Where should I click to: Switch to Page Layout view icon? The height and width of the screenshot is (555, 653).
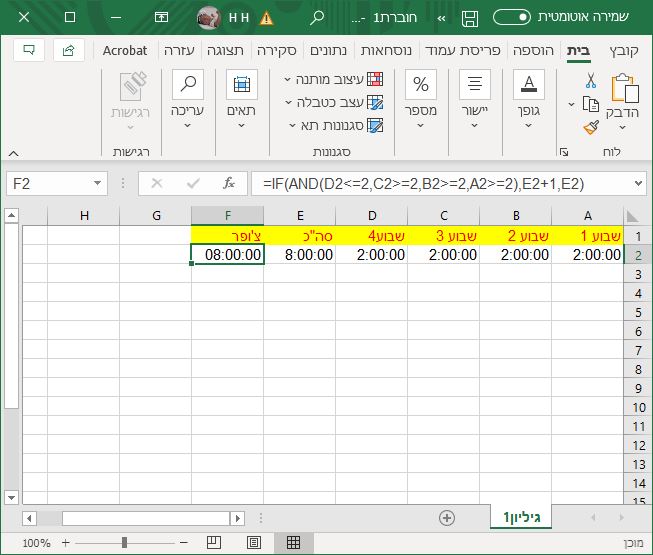[254, 543]
